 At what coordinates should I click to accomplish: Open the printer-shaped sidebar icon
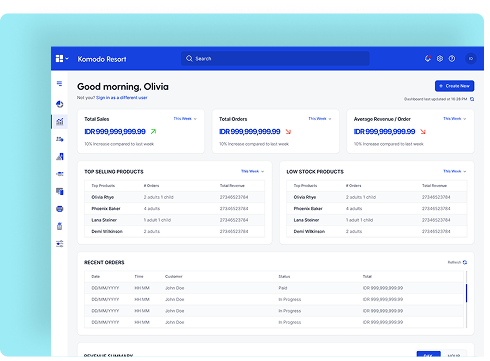pyautogui.click(x=60, y=209)
